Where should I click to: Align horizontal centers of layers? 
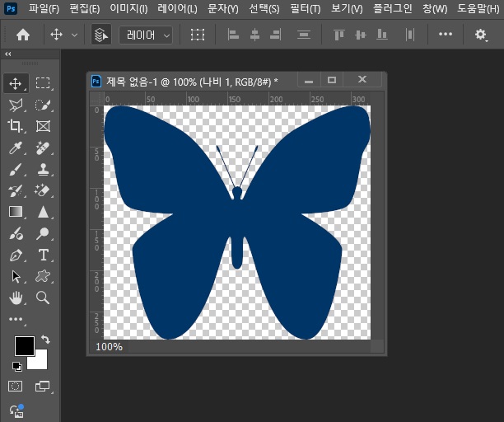click(x=254, y=35)
